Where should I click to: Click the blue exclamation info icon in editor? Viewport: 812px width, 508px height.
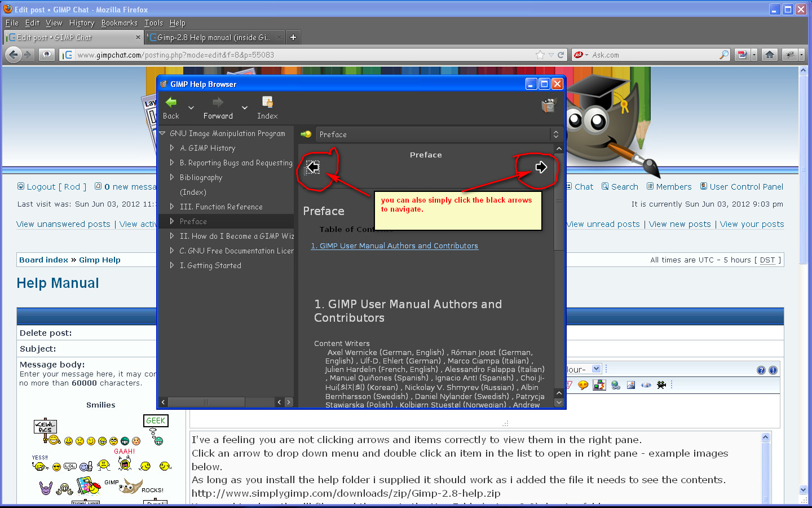tap(773, 370)
